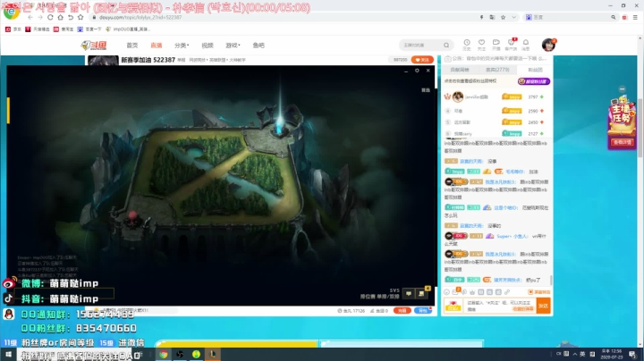This screenshot has height=361, width=644.
Task: Switch to the 贵宾(2779) tab
Action: 497,70
